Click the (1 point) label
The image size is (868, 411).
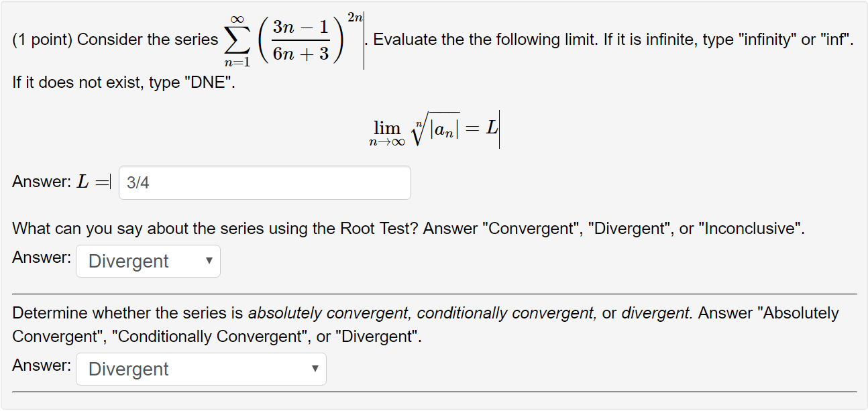(40, 39)
